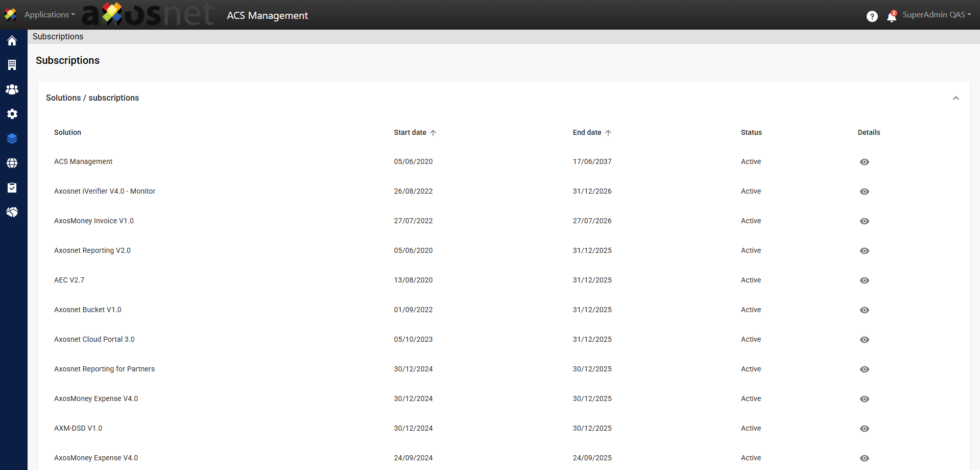980x470 pixels.
Task: View details of AxosMoney Expense V4.0 ending 24/09/2025
Action: pos(865,458)
